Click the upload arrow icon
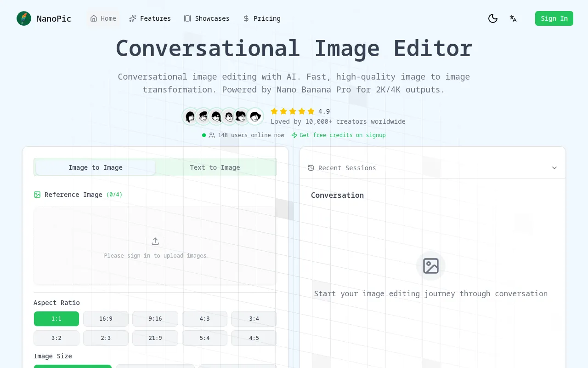The width and height of the screenshot is (588, 368). tap(155, 241)
